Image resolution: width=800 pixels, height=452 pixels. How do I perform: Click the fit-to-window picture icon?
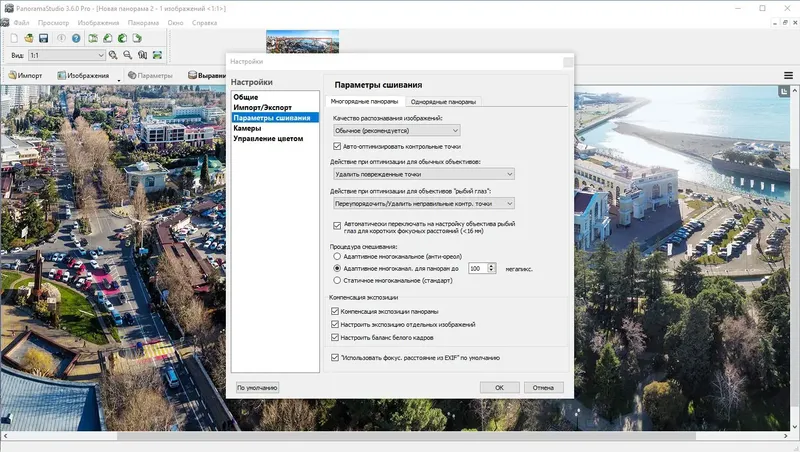(x=157, y=55)
